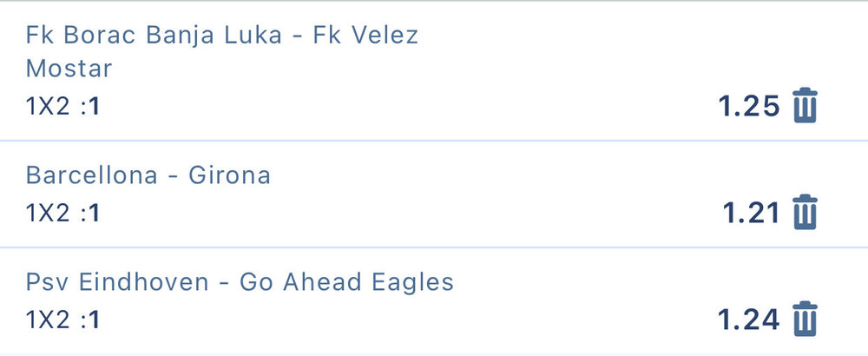The width and height of the screenshot is (868, 356).
Task: Click 1X2 label under Barcellona match
Action: [48, 214]
